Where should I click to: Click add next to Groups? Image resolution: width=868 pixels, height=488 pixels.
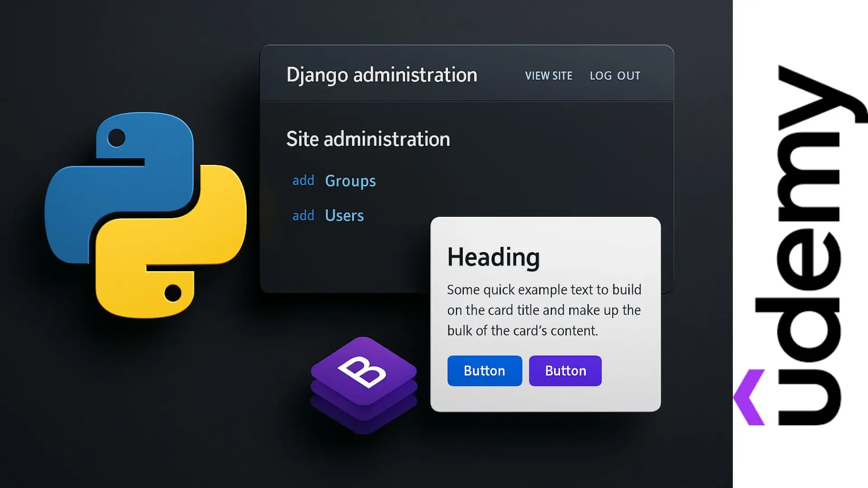pos(303,181)
